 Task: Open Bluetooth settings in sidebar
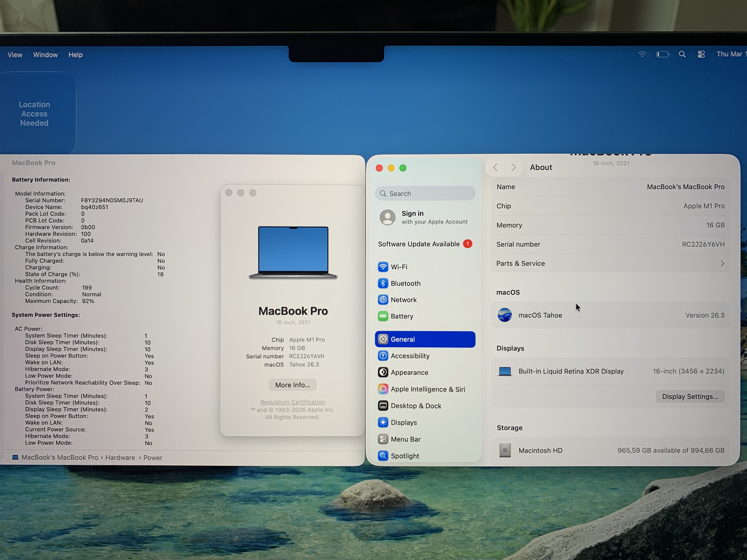click(405, 284)
